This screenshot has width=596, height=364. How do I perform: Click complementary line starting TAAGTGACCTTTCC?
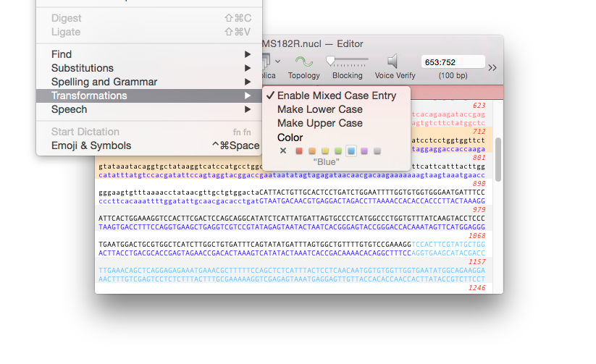(292, 227)
